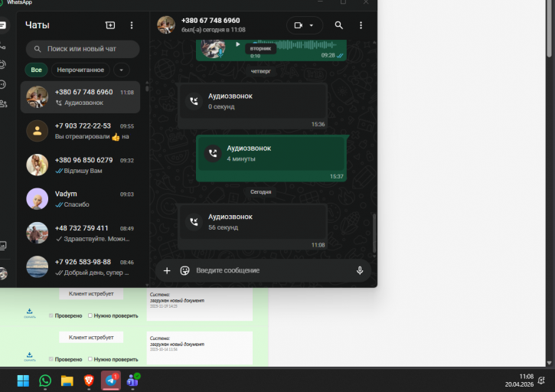Click the 4 минуты outgoing call icon
The width and height of the screenshot is (555, 392).
(x=213, y=153)
